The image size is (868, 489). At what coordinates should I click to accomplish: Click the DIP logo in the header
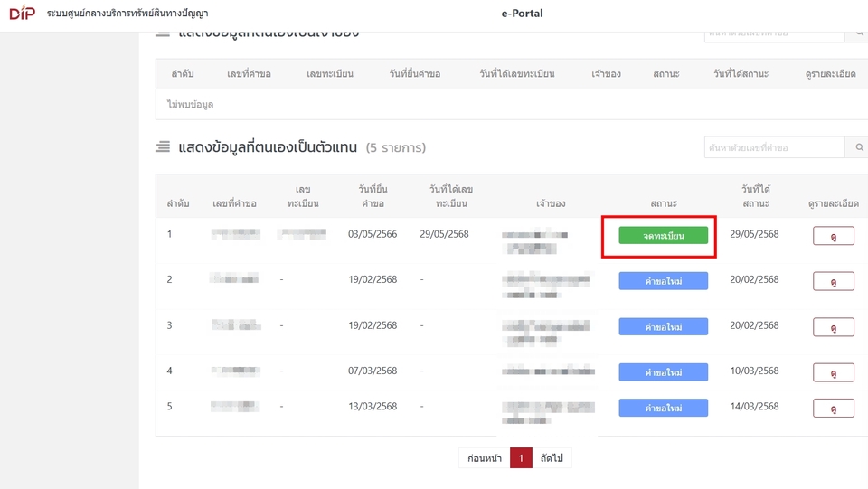click(22, 14)
